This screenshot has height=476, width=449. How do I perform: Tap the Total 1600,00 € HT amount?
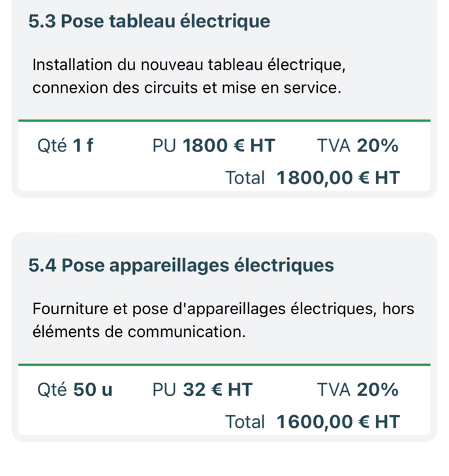click(338, 422)
